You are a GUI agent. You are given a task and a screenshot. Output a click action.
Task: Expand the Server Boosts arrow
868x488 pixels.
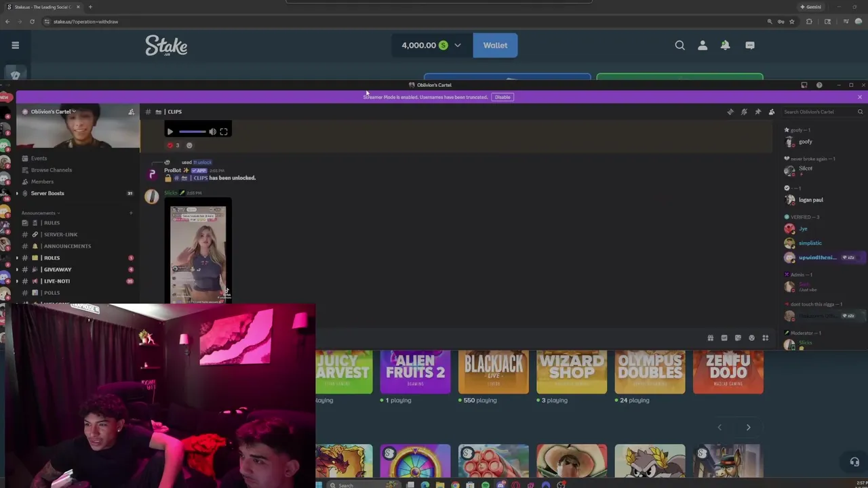(17, 193)
